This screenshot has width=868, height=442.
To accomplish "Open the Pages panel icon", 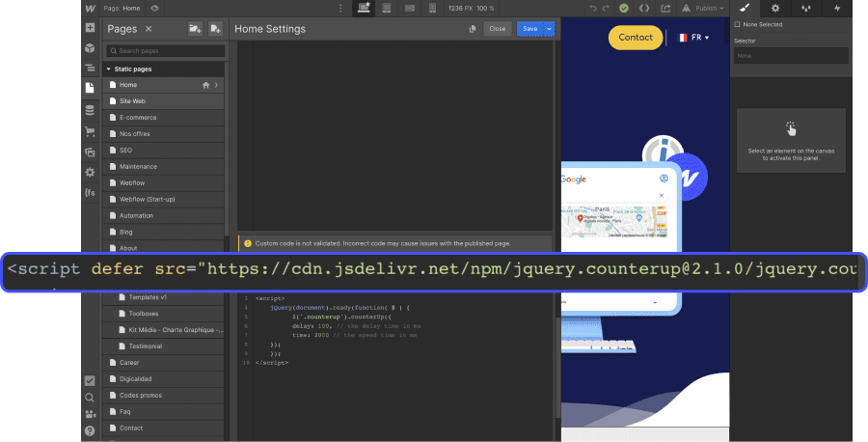I will coord(90,88).
